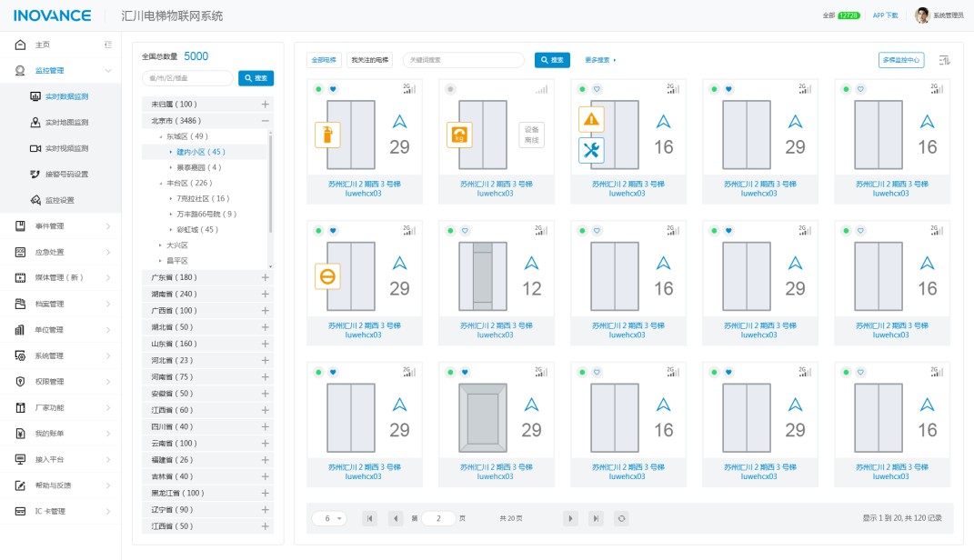Focus the 省/市/区/楼盘 search field
This screenshot has width=974, height=560.
point(187,78)
